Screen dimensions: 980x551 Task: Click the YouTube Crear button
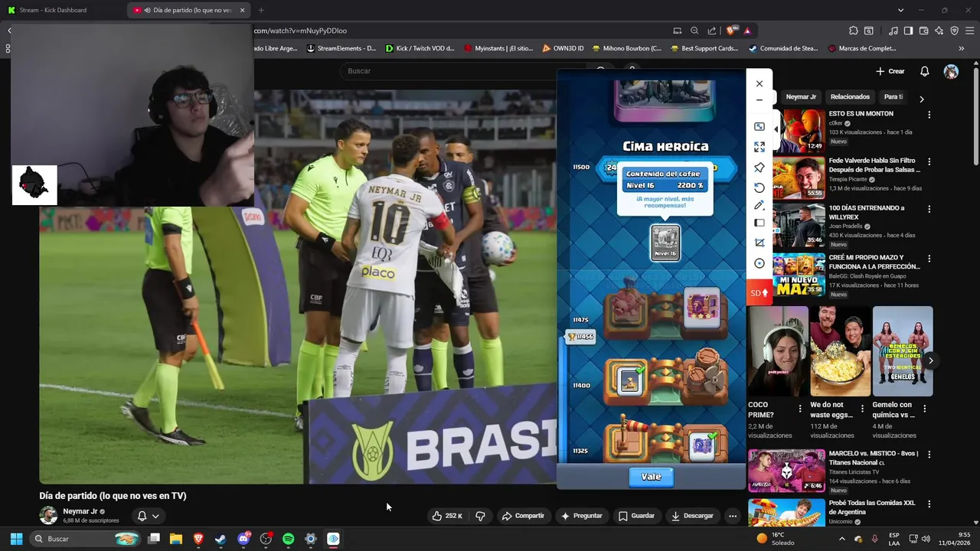(x=890, y=71)
